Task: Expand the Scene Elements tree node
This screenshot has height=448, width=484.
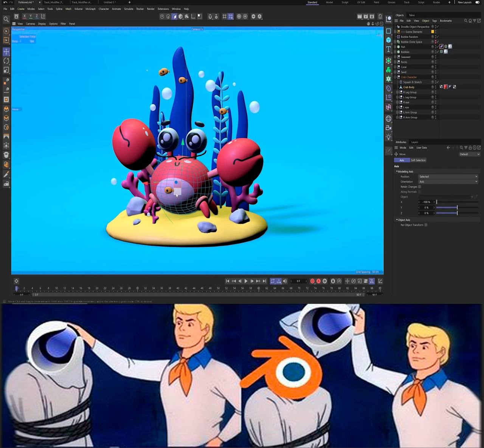Action: tap(395, 32)
